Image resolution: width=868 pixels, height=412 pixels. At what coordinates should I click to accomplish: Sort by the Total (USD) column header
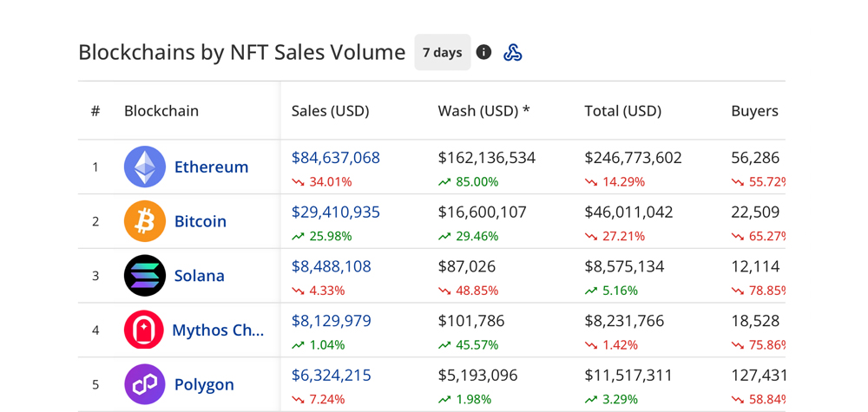pyautogui.click(x=623, y=111)
